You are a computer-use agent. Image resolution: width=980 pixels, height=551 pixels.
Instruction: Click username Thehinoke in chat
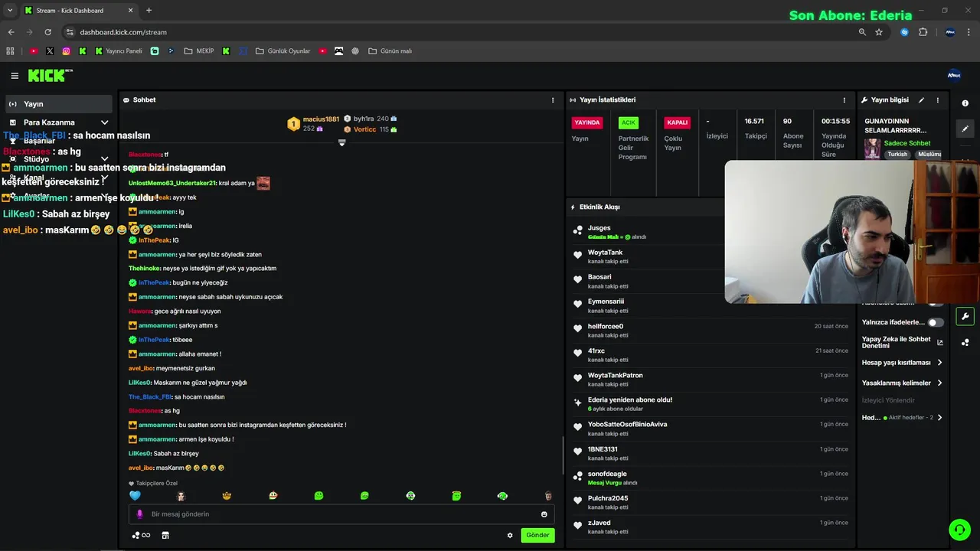144,269
